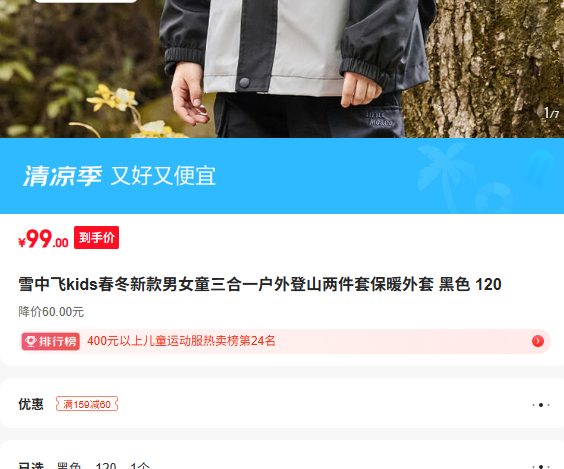Open the 400元以上儿童运动服热卖榜 ranking link
The image size is (564, 469).
pyautogui.click(x=181, y=341)
